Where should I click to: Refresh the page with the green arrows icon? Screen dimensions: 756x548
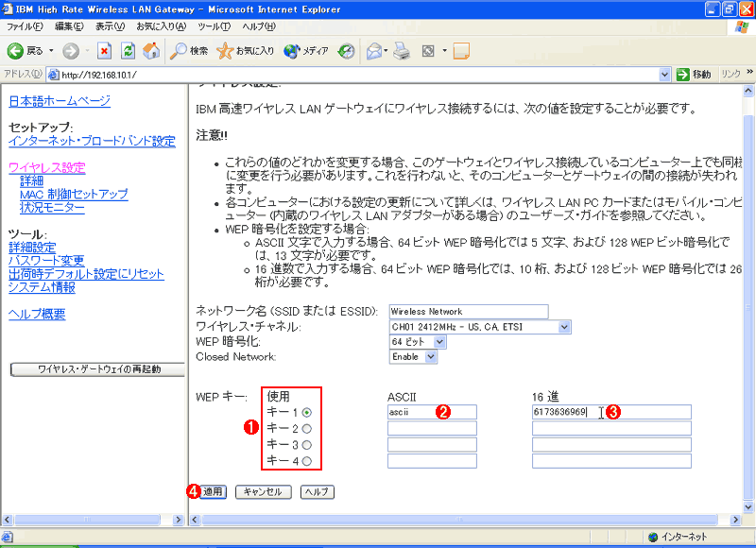[x=128, y=51]
